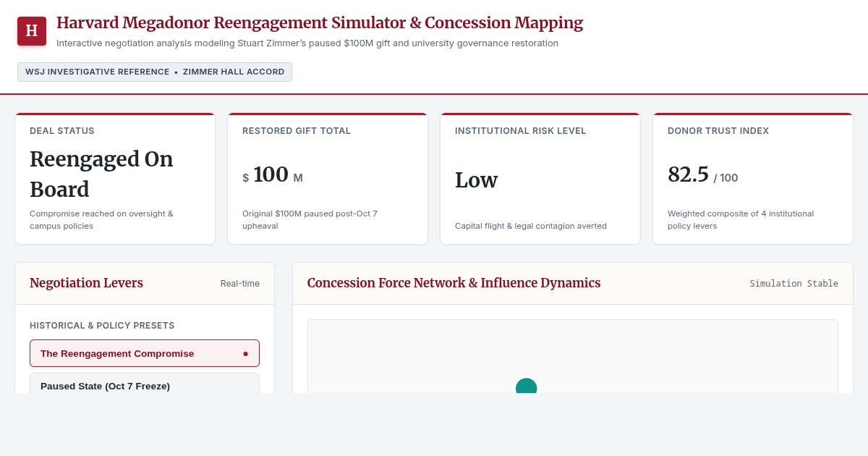Click the Restored Gift Total value 100
The width and height of the screenshot is (868, 456).
click(x=271, y=174)
